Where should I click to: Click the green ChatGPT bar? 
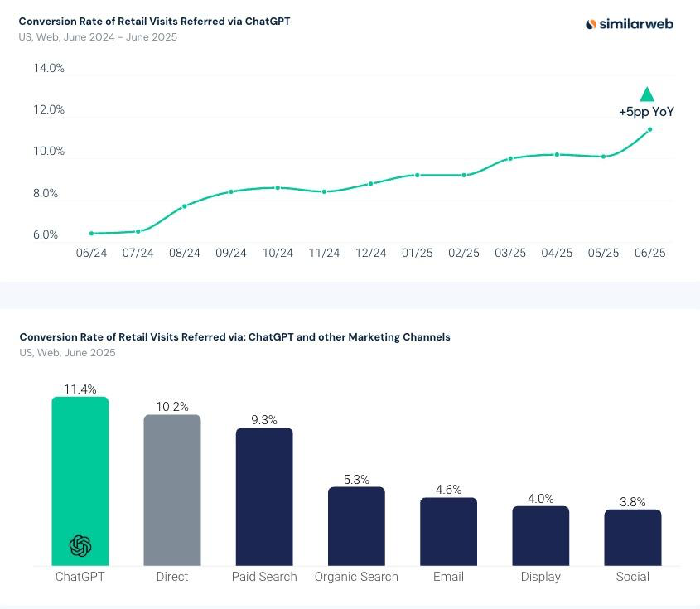pyautogui.click(x=80, y=481)
